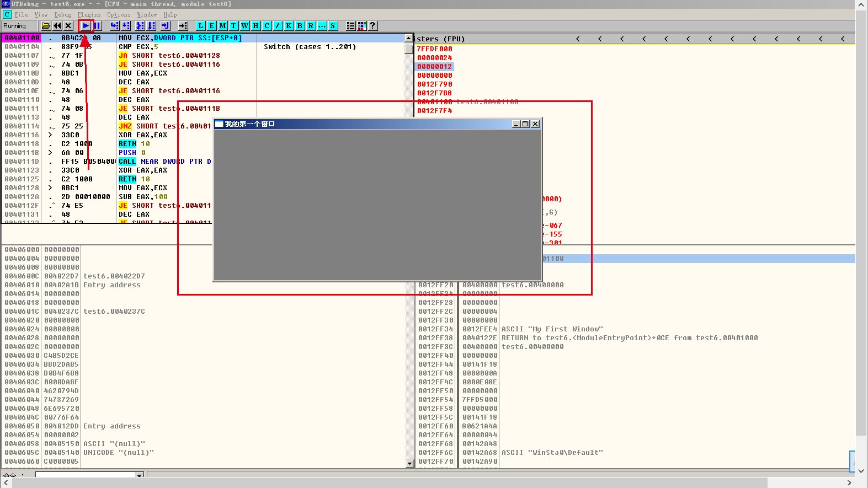Viewport: 868px width, 488px height.
Task: Show Windows list with the W button
Action: tap(244, 26)
